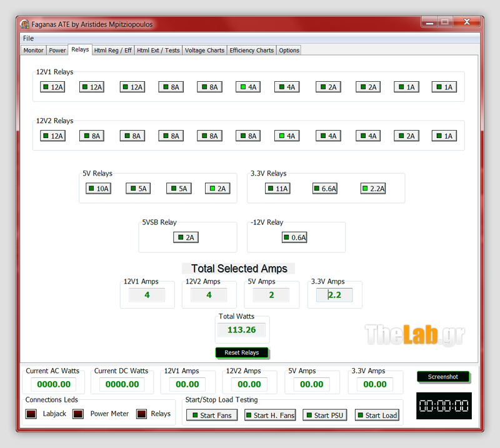Enable the 12A relay in 12V2 Relays

tap(52, 136)
